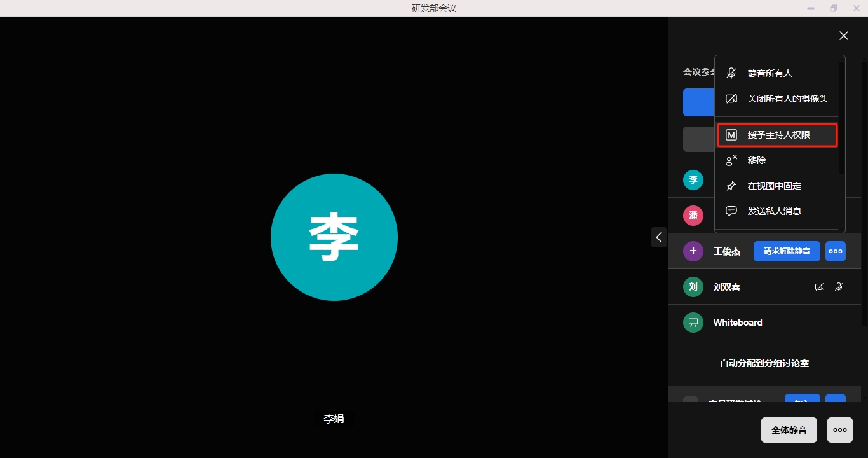This screenshot has height=458, width=868.
Task: Pin participant with 在视图中固定
Action: pyautogui.click(x=774, y=186)
